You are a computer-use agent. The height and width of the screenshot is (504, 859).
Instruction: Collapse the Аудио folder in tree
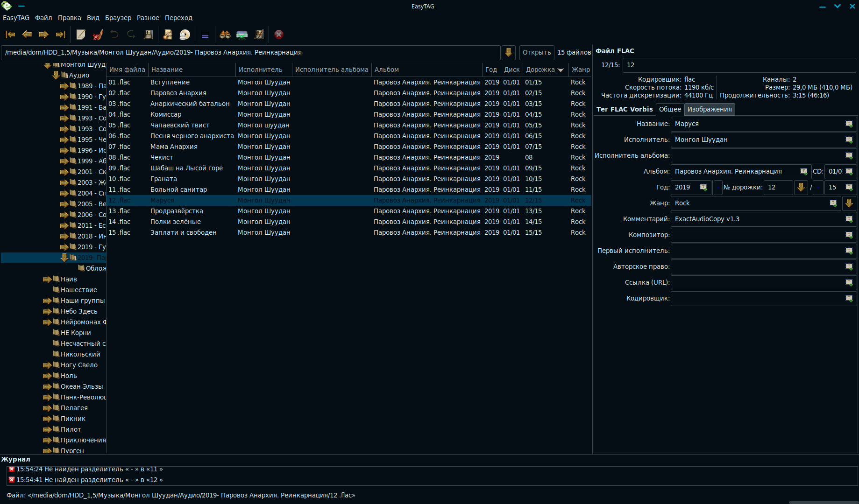coord(56,75)
